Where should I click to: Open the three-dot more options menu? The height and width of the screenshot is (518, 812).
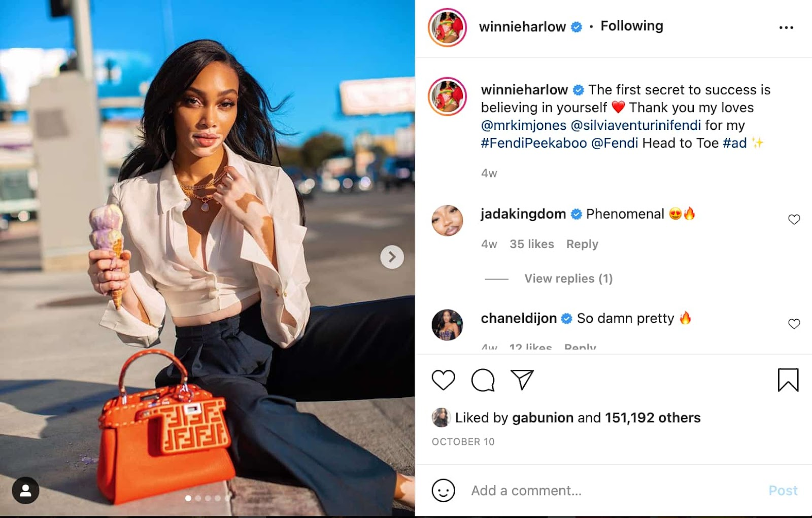786,27
